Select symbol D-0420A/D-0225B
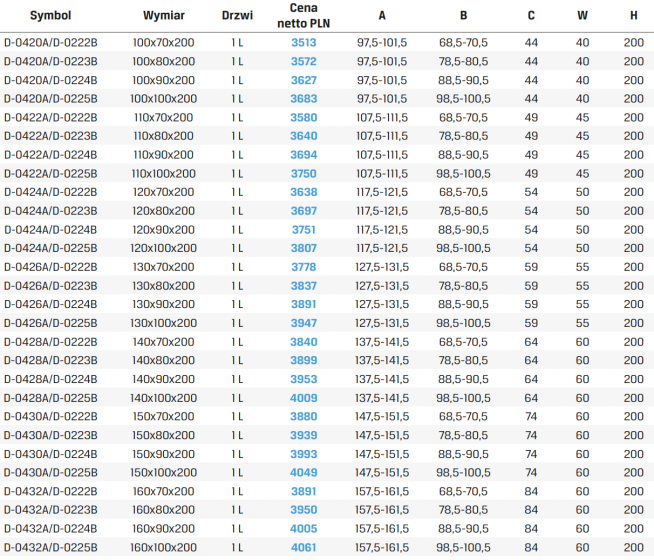The image size is (654, 560). 50,99
